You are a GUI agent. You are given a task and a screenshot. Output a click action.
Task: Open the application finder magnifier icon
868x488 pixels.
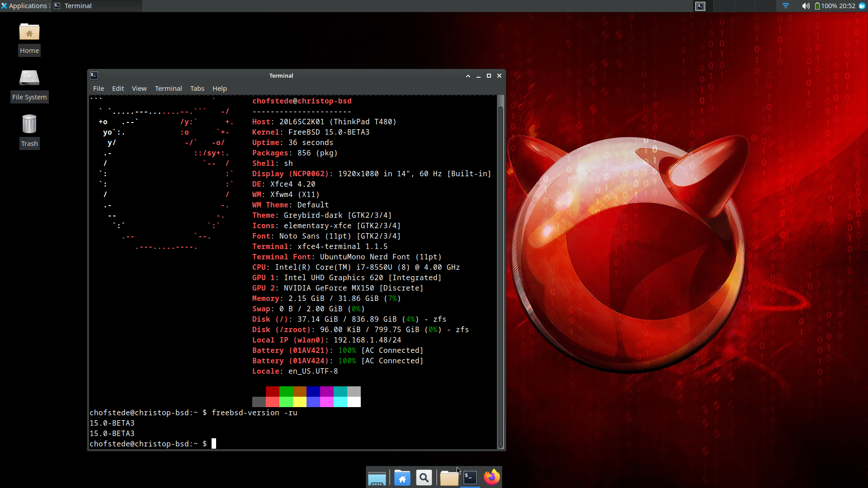424,478
